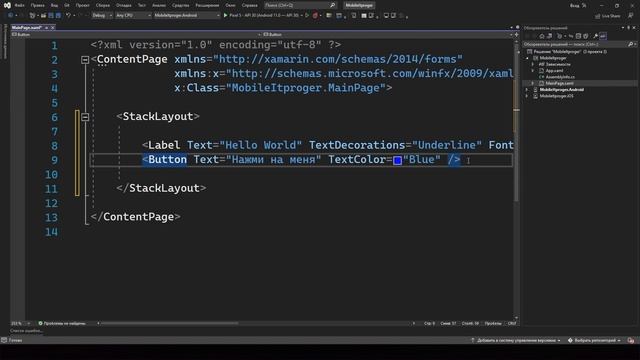
Task: Click the Save toolbar icon
Action: pos(51,16)
